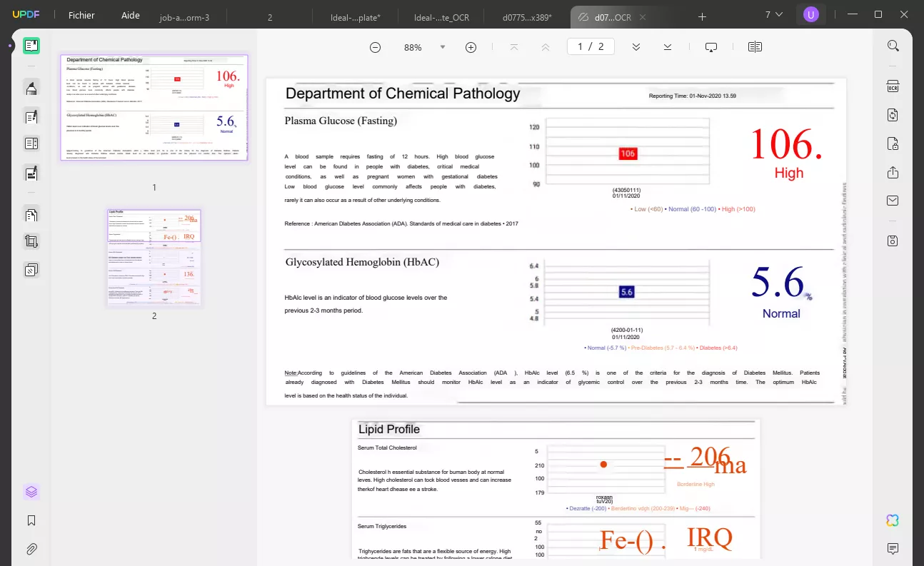
Task: Open the Fill and Sign tool
Action: (31, 172)
